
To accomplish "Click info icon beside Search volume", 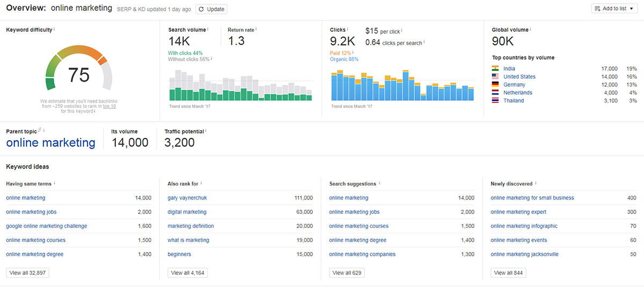I will [x=208, y=29].
